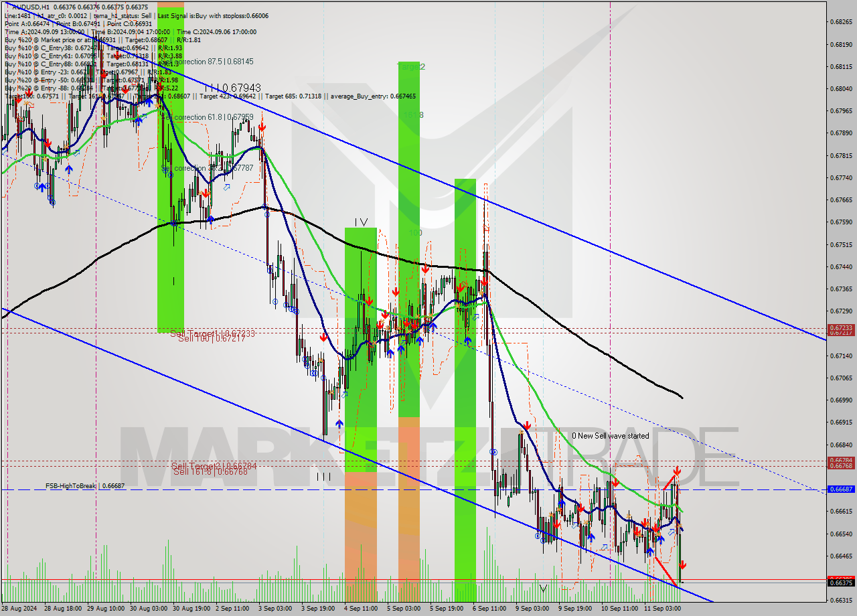Click the '9 Sep 19:00' time label
The image size is (857, 616).
click(x=574, y=609)
